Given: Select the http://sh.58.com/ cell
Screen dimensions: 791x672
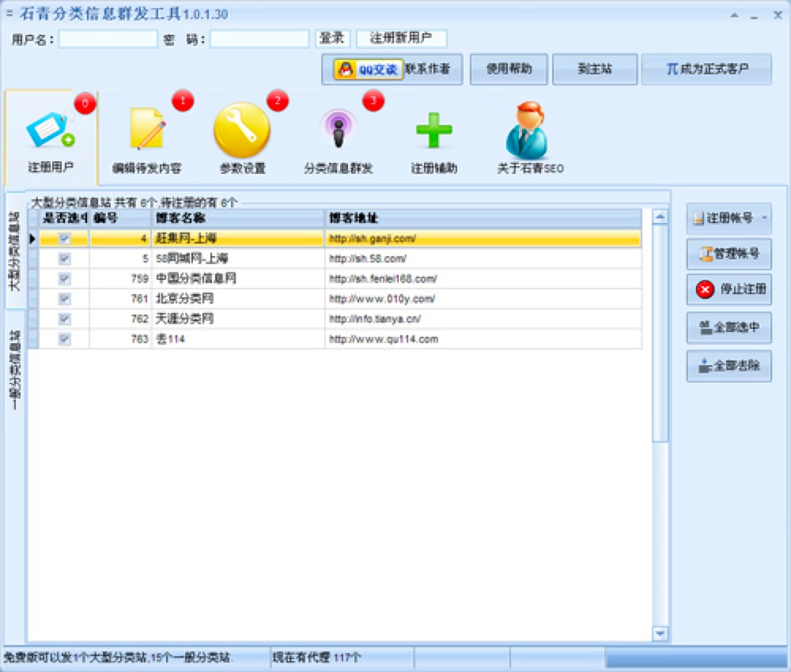Looking at the screenshot, I should point(483,259).
